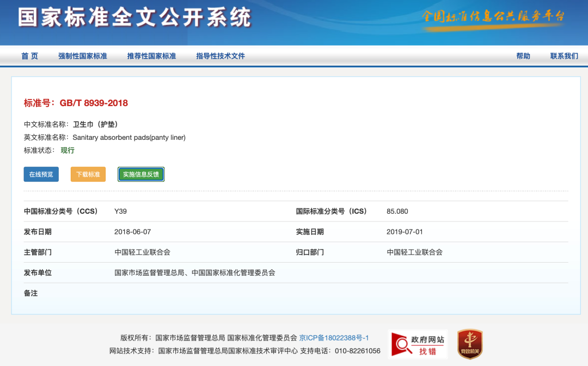Click the 政府网站找错 icon
Image resolution: width=588 pixels, height=366 pixels.
pyautogui.click(x=418, y=344)
